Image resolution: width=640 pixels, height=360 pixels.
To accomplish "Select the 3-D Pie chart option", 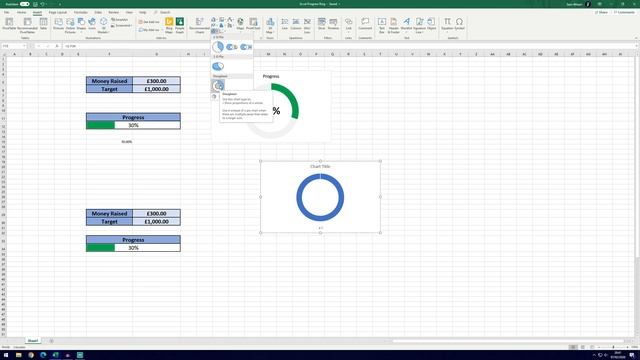I will (218, 66).
